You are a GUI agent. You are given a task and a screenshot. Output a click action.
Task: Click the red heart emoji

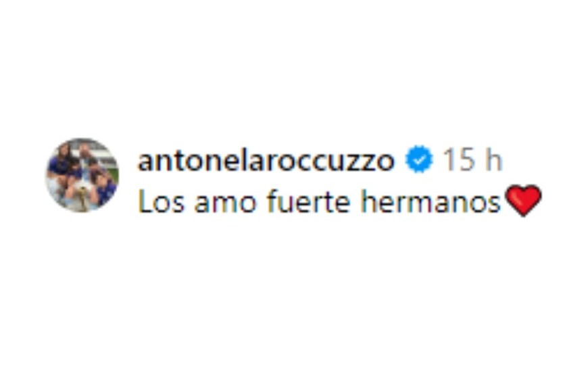coord(524,201)
